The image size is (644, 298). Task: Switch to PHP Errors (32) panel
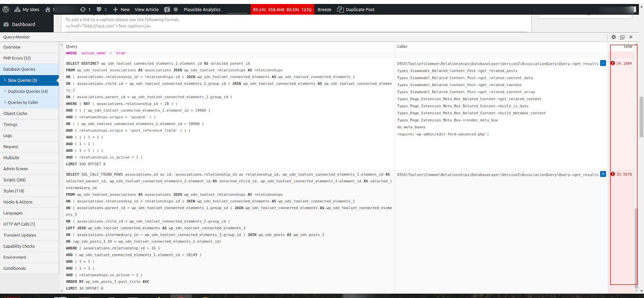pos(17,58)
